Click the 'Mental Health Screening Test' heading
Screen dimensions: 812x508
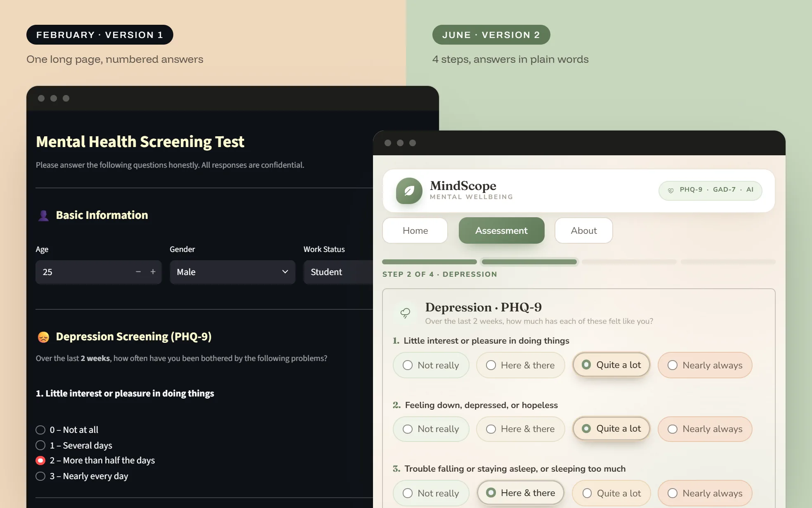point(140,142)
